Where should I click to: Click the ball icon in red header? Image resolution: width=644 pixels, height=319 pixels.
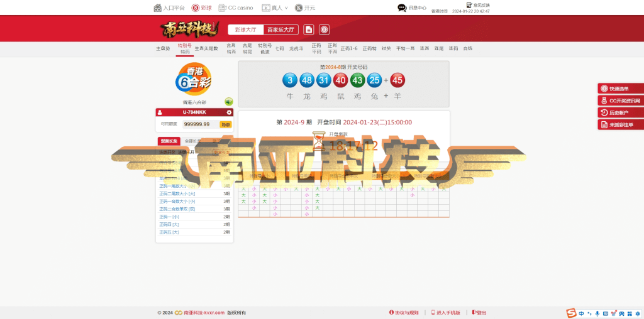[x=324, y=30]
